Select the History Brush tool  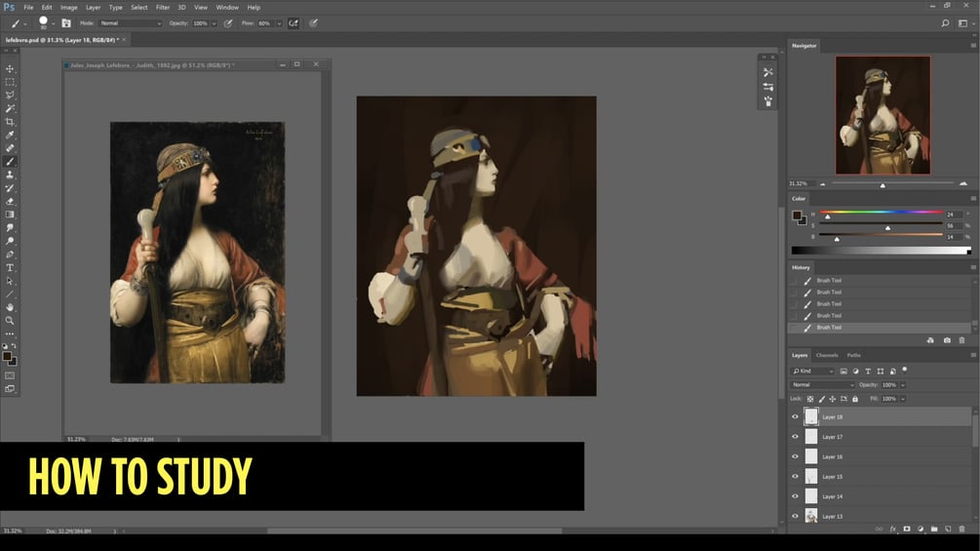tap(10, 188)
